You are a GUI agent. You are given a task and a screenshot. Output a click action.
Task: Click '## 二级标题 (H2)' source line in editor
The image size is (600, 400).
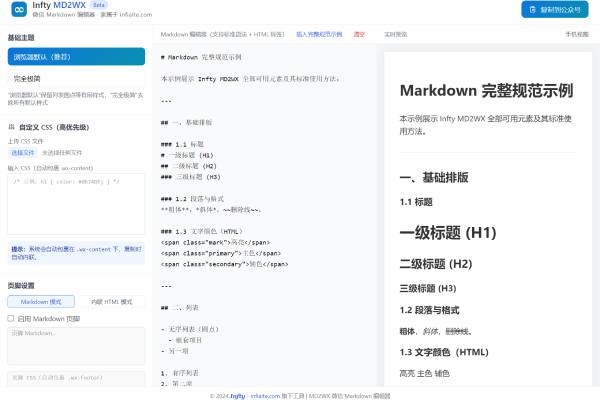click(189, 166)
